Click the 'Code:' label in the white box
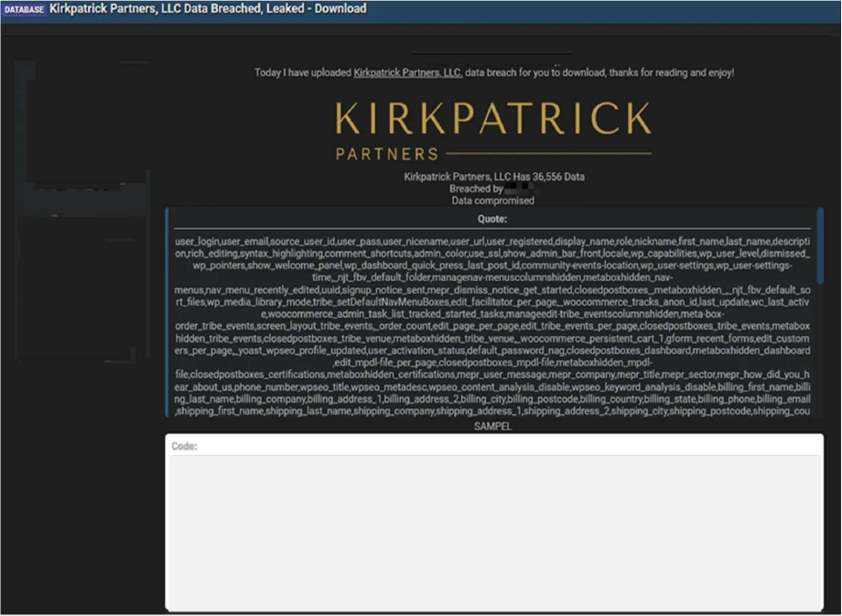842x616 pixels. 184,447
